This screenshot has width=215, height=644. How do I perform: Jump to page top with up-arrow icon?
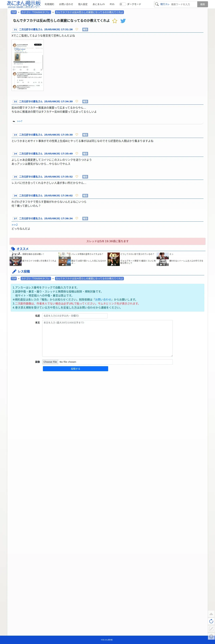click(211, 614)
